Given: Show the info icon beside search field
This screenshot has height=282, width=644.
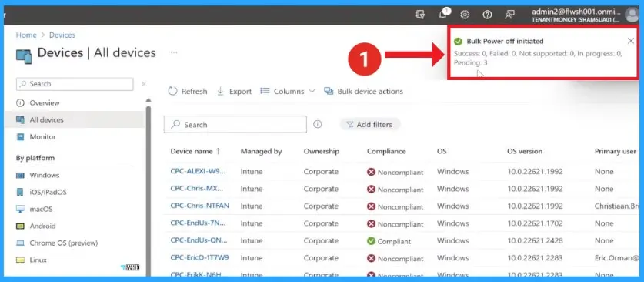Looking at the screenshot, I should pos(318,124).
